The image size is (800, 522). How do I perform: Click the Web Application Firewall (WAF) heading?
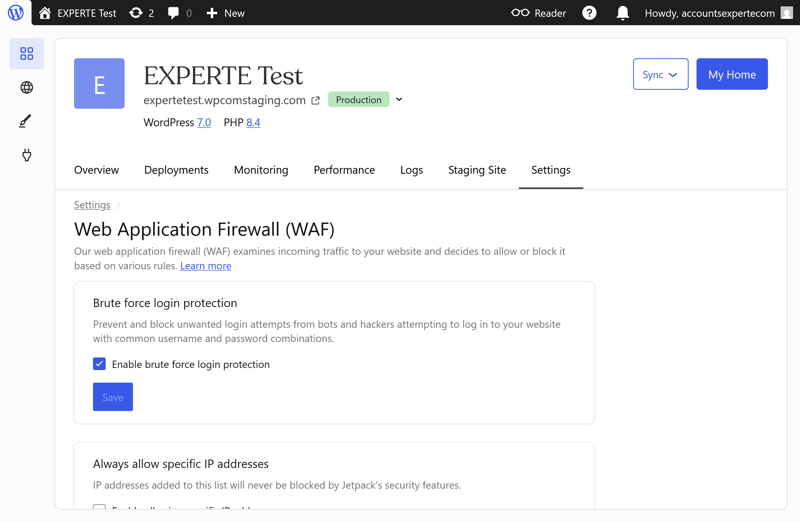[204, 230]
